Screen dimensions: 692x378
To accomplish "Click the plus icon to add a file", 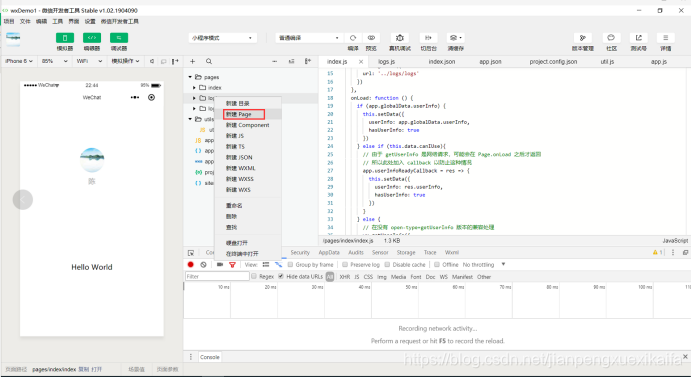I will tap(192, 61).
